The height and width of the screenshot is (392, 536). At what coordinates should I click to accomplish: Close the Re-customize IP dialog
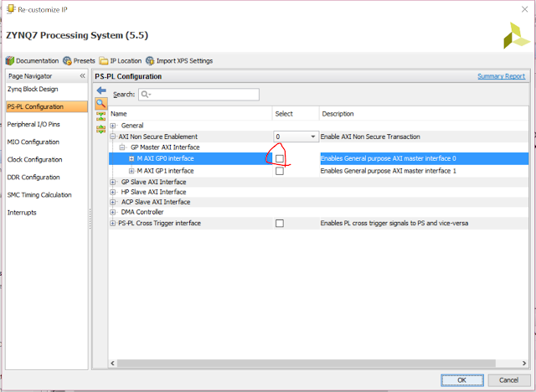click(525, 9)
